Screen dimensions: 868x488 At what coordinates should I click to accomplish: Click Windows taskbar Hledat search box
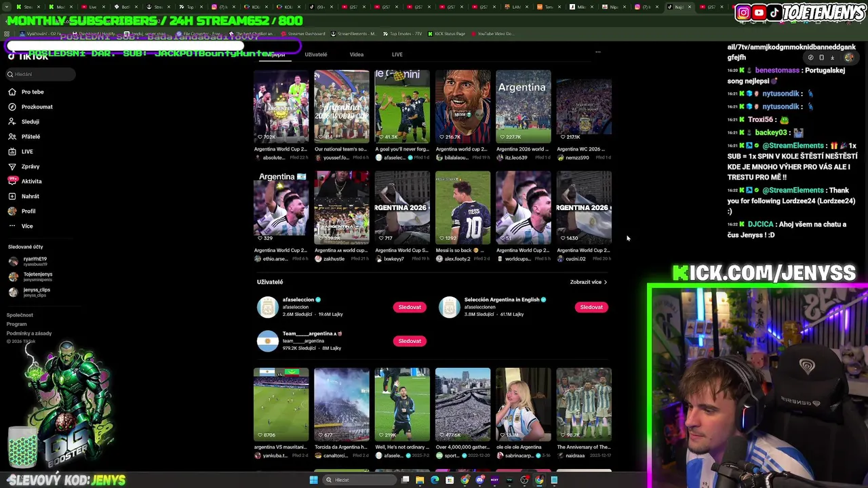[x=358, y=480]
